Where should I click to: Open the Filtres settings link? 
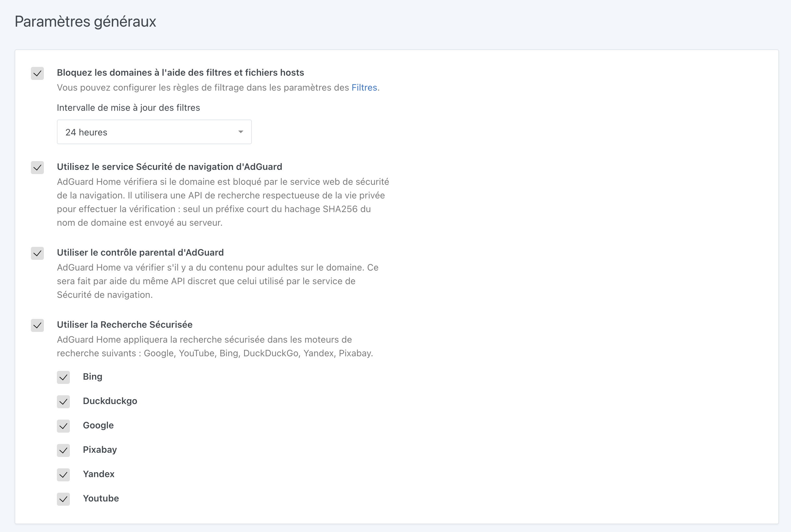coord(364,88)
